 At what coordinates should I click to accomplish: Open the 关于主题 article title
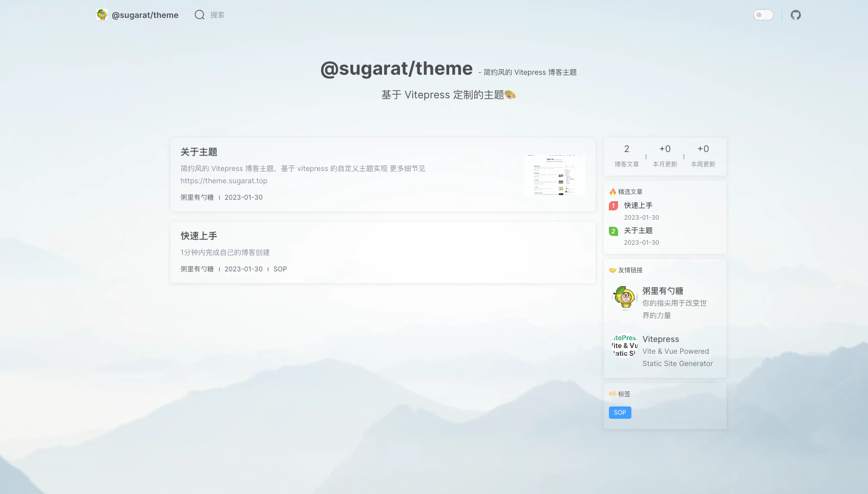click(199, 152)
